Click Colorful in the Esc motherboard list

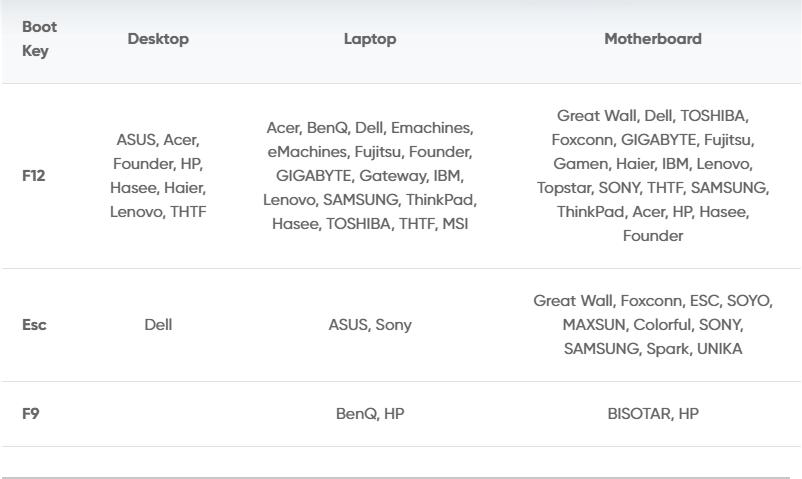click(662, 325)
